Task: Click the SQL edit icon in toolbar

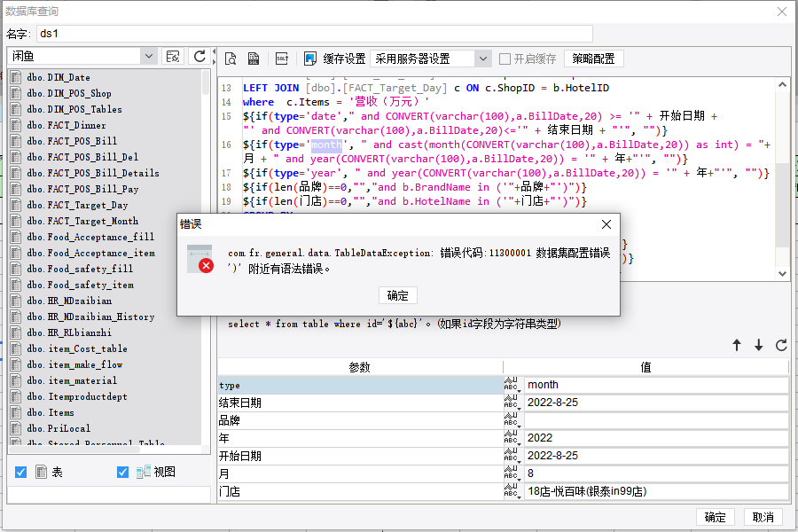Action: point(281,59)
